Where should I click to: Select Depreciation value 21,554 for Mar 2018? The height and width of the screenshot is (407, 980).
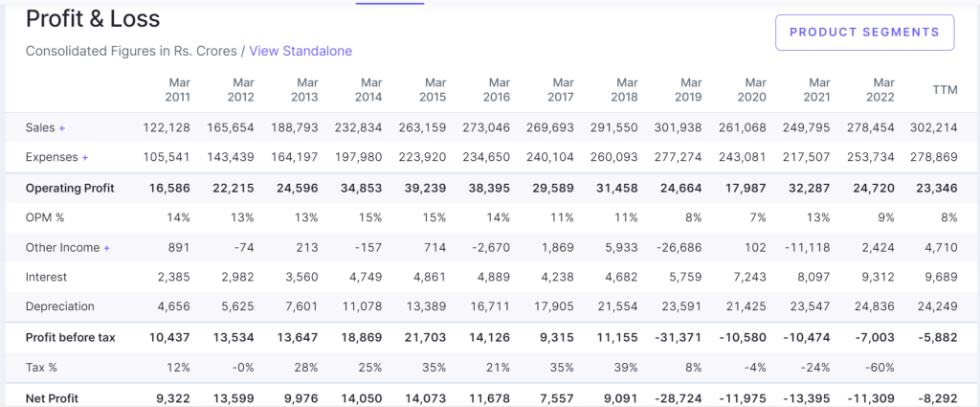617,306
